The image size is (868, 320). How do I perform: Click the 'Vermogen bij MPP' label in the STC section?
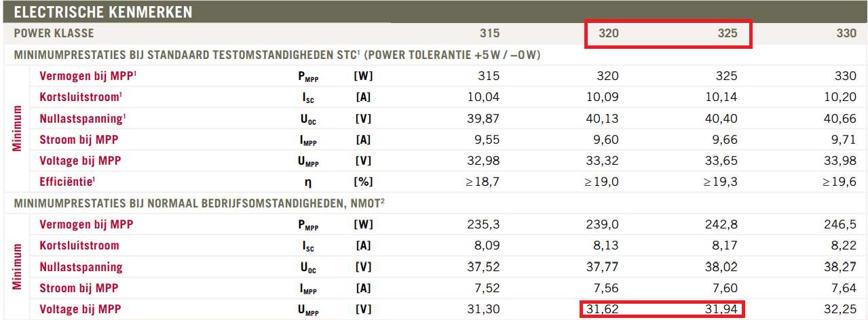(88, 76)
